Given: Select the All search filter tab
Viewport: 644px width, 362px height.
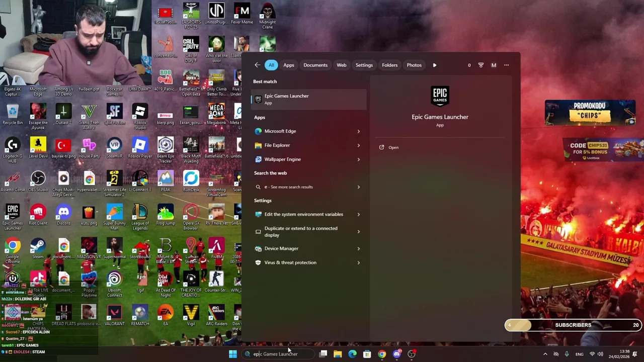Looking at the screenshot, I should tap(271, 65).
